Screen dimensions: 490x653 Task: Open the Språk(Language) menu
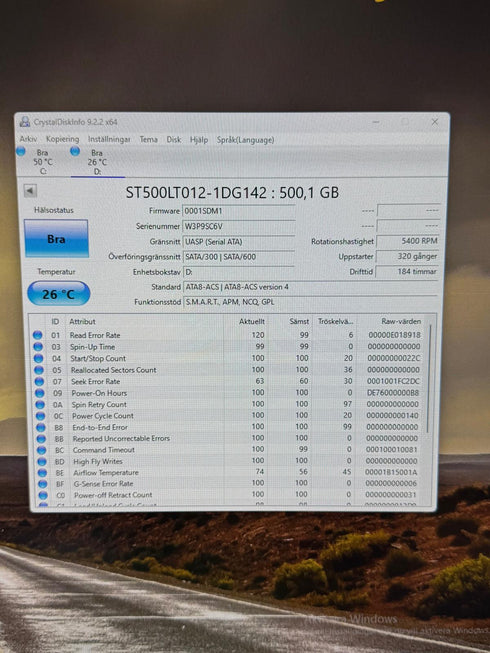245,140
